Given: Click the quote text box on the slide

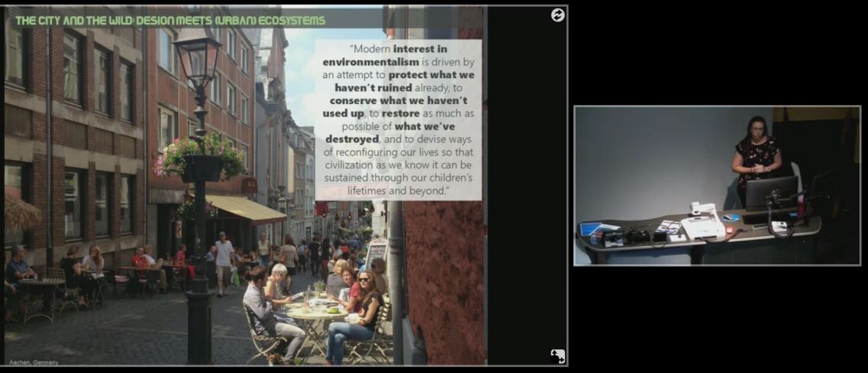Looking at the screenshot, I should pos(398,119).
